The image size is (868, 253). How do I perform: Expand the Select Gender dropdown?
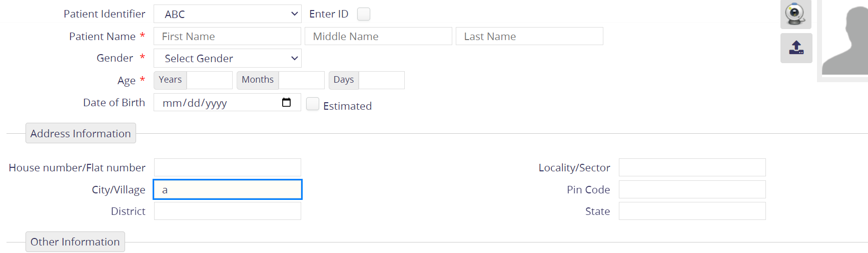click(x=227, y=58)
